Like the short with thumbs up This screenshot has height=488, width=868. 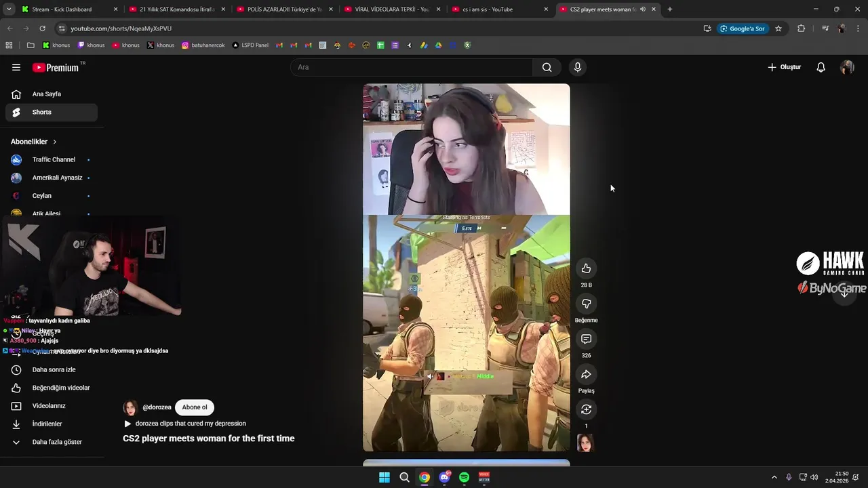[x=586, y=268]
